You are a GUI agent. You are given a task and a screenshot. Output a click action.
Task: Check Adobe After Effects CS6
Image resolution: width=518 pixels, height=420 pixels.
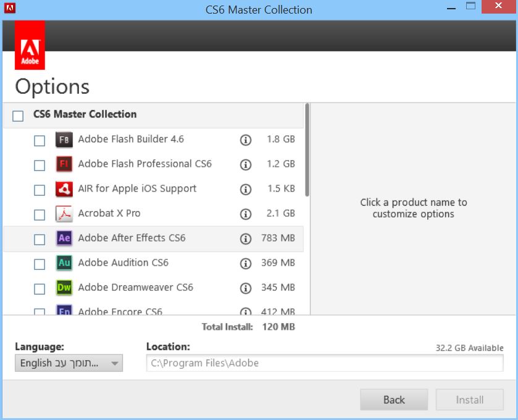pos(40,240)
